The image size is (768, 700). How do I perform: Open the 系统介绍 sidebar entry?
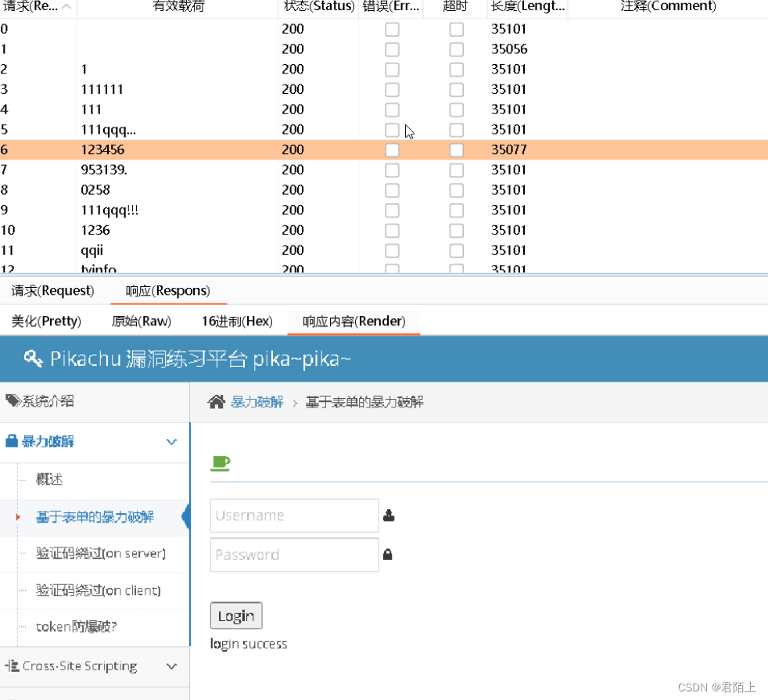tap(48, 401)
